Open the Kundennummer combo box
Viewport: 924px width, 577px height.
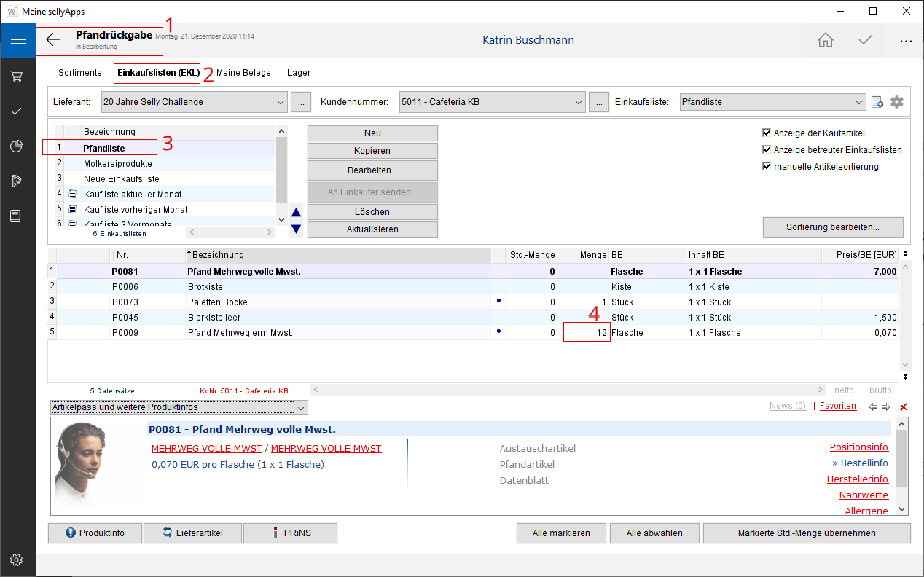click(579, 102)
